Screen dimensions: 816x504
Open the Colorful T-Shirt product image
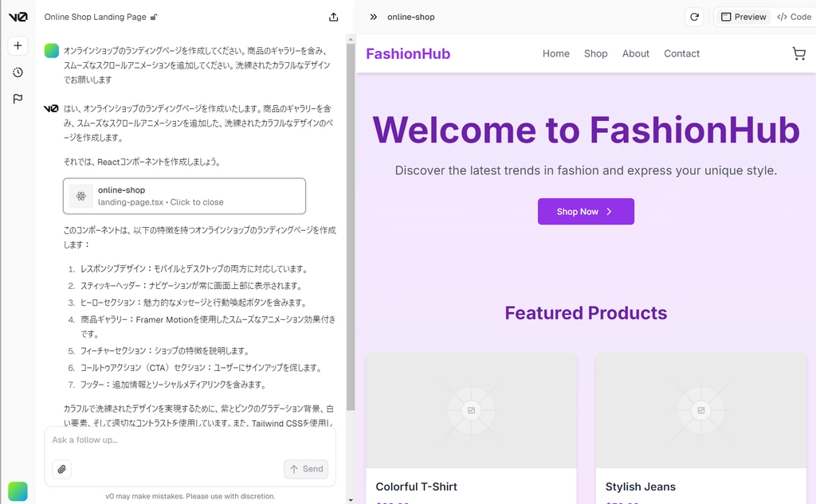pyautogui.click(x=471, y=411)
